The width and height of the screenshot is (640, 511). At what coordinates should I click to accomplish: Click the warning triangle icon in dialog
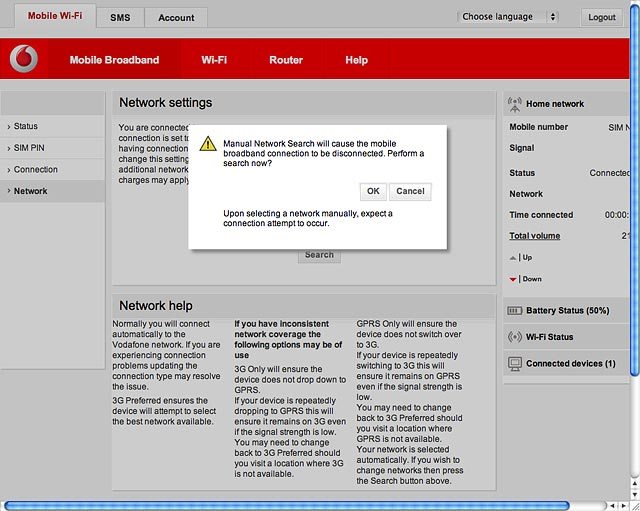208,144
